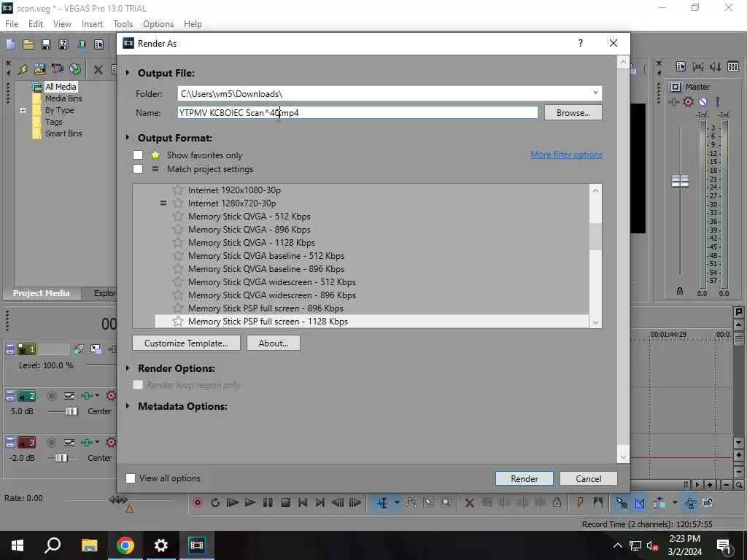Click the Go to End button
This screenshot has height=560, width=747.
[320, 502]
